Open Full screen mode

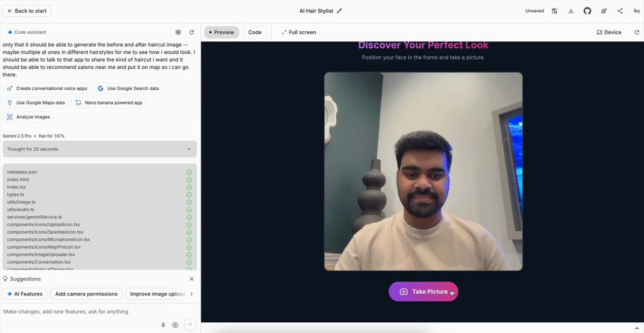[299, 32]
